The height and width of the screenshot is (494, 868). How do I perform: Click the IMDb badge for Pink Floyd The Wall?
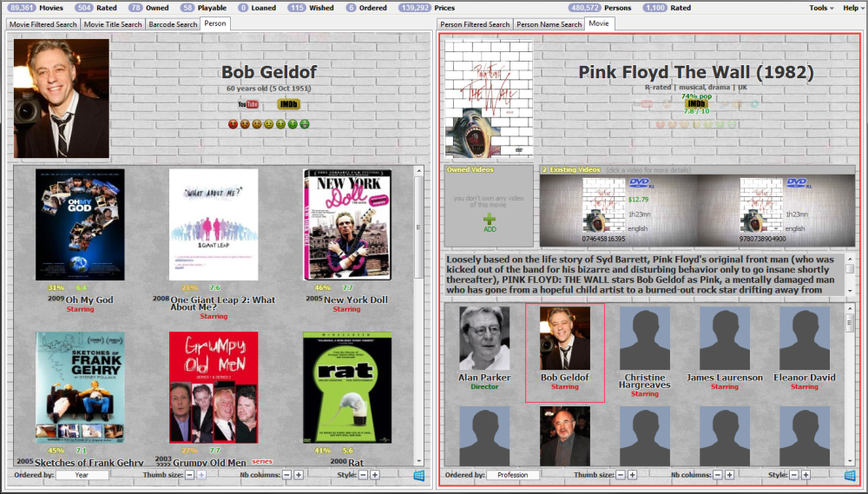[696, 103]
